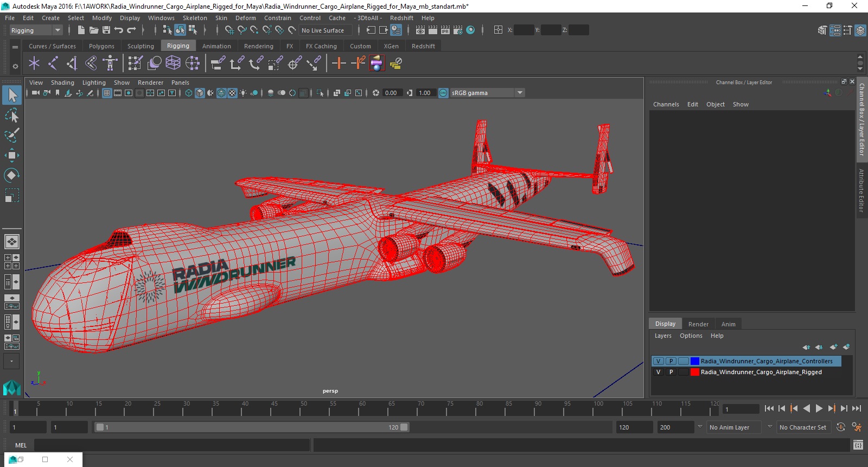
Task: Click the Create Lattice shelf icon
Action: (x=173, y=64)
